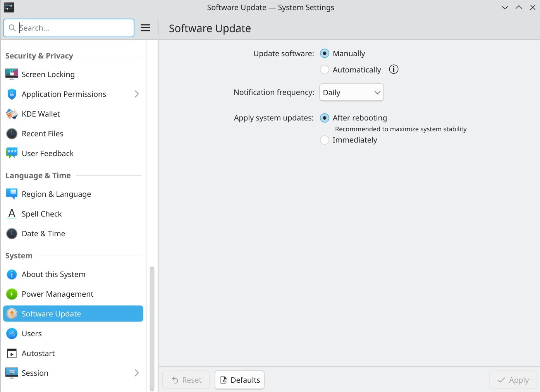Open the hamburger menu next to search
540x392 pixels.
(x=145, y=28)
